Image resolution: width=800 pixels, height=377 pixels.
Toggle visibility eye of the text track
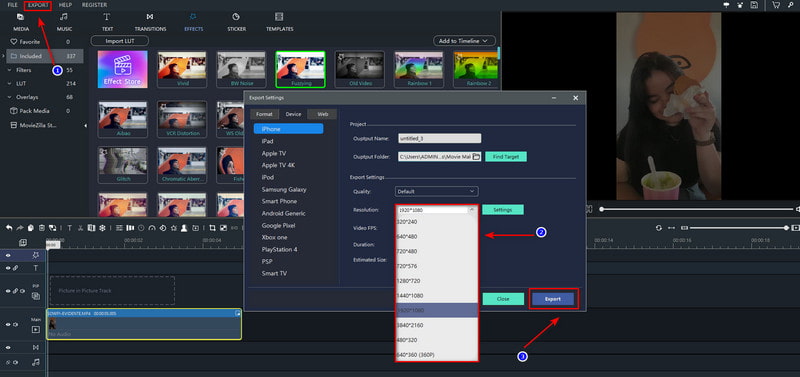coord(8,268)
